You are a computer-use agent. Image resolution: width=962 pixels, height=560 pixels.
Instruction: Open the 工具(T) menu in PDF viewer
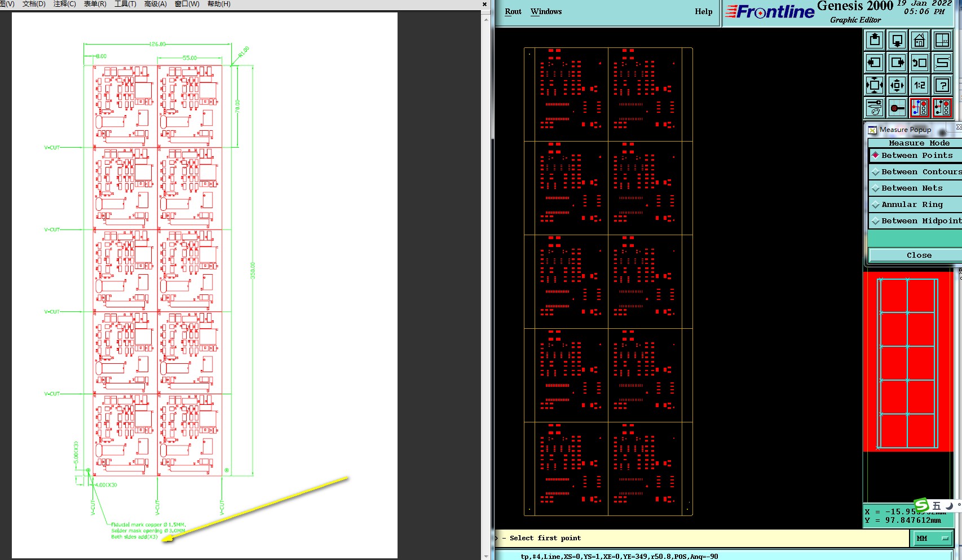tap(125, 4)
